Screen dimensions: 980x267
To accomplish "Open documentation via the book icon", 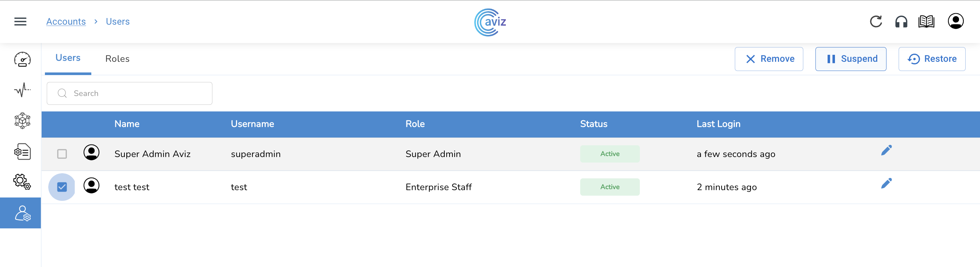I will pos(926,22).
